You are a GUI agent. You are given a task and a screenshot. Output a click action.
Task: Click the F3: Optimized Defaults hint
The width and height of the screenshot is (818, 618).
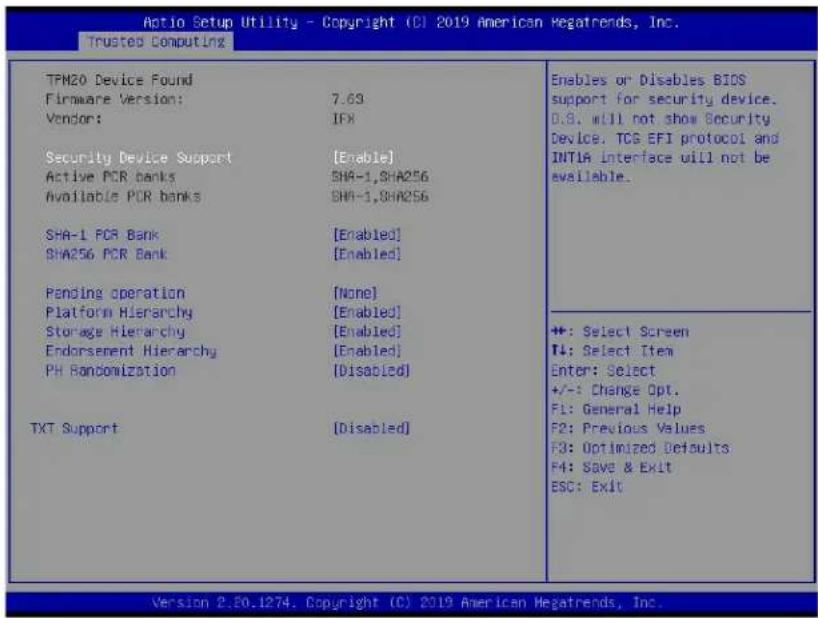click(x=640, y=447)
